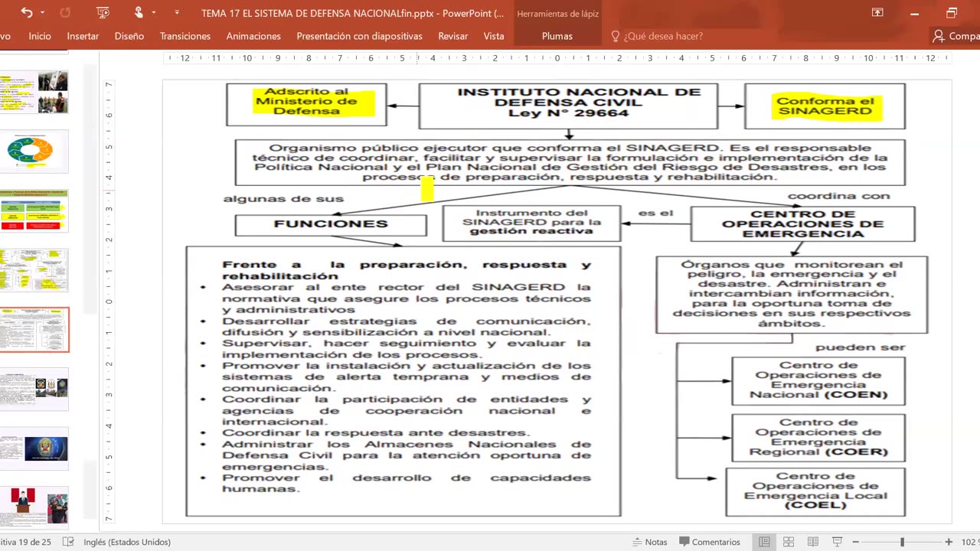Open the Plumas pen tools tab
This screenshot has width=980, height=551.
(557, 36)
